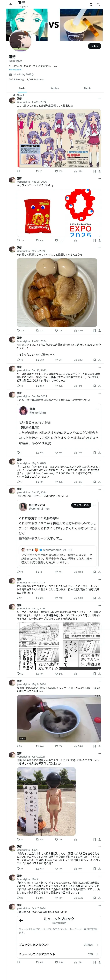Switch to the Media tab
The image size is (110, 980).
click(x=88, y=88)
